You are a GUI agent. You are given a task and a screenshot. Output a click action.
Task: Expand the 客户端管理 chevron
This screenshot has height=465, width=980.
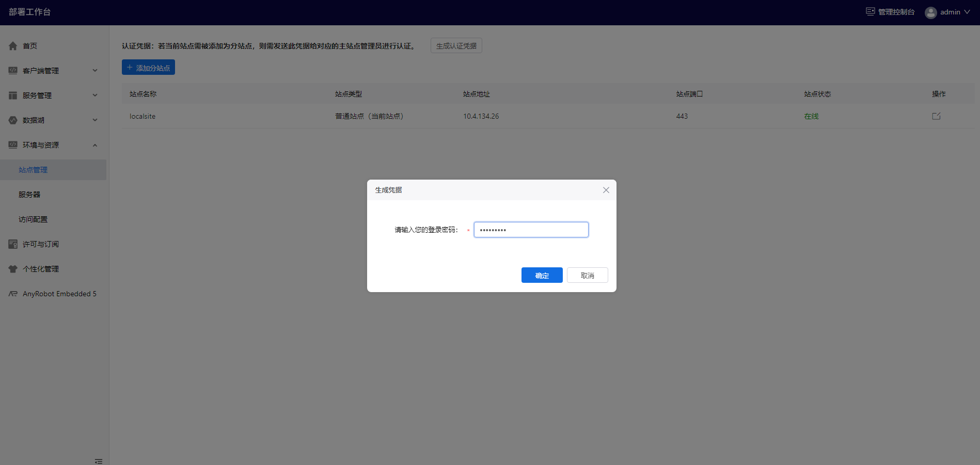[95, 70]
